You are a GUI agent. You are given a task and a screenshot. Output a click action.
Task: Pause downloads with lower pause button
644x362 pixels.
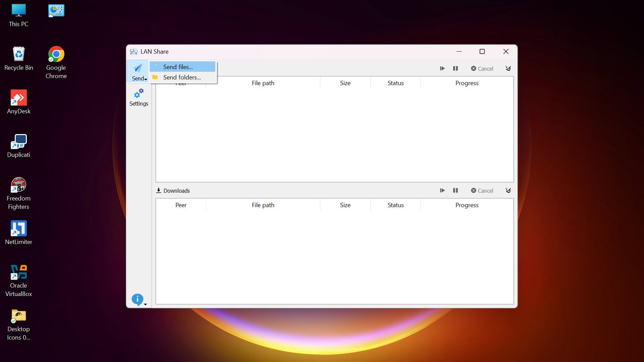coord(455,190)
